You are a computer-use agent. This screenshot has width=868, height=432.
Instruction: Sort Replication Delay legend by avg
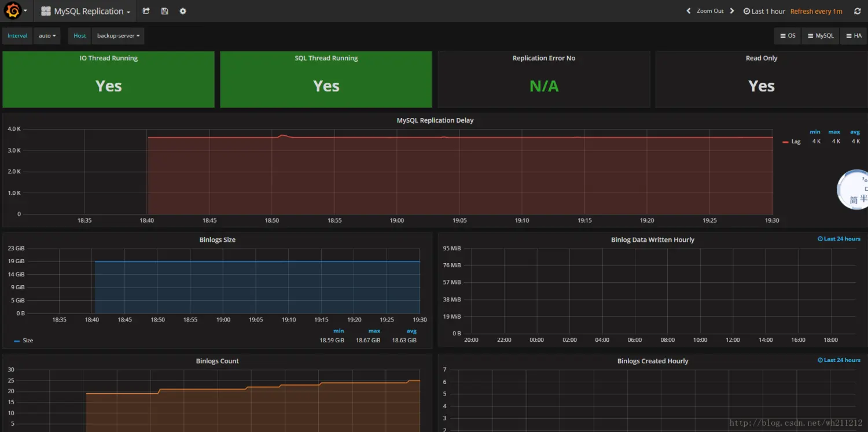855,132
